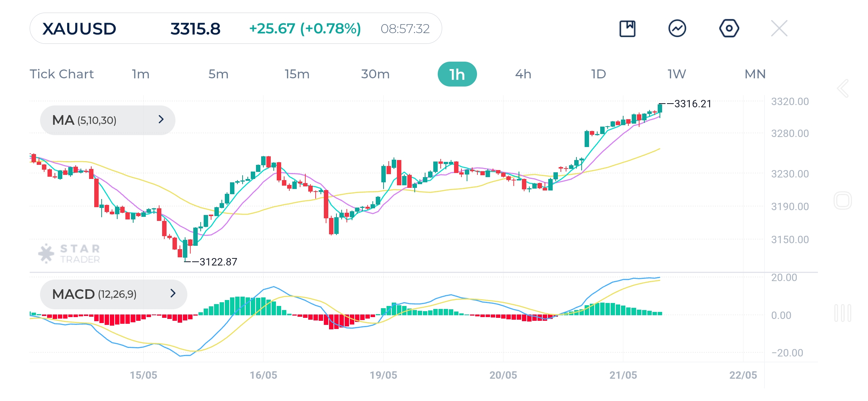The height and width of the screenshot is (401, 868).
Task: Switch to Tick Chart view
Action: [x=62, y=74]
